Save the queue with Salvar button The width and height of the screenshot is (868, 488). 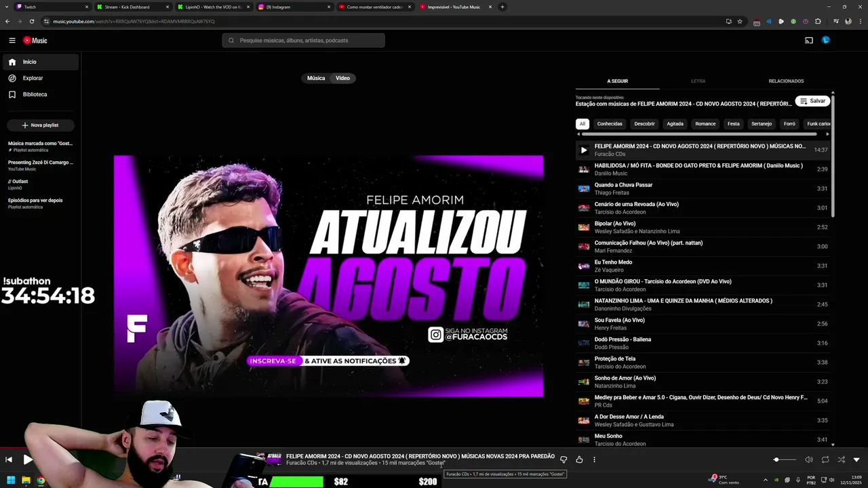point(812,101)
